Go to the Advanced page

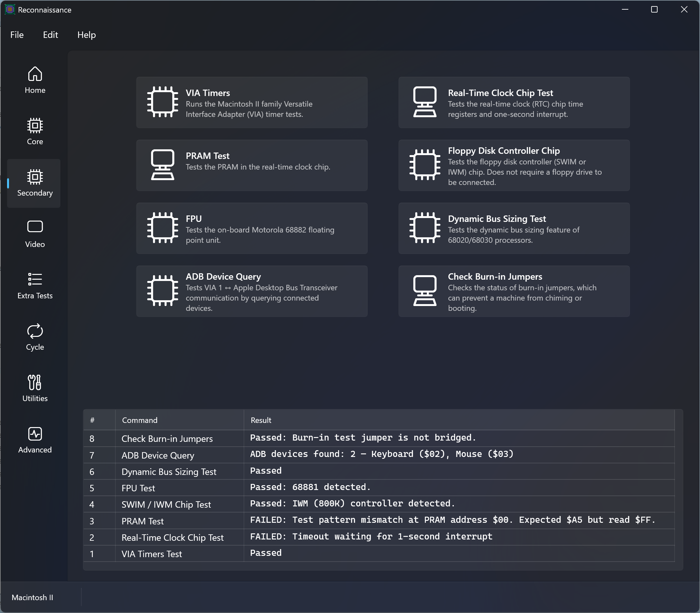35,440
